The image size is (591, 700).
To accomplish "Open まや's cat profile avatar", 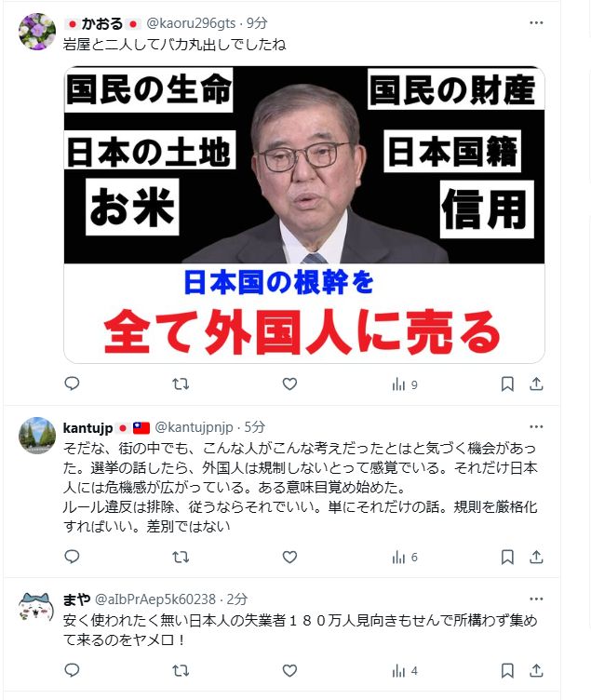I will click(x=36, y=608).
